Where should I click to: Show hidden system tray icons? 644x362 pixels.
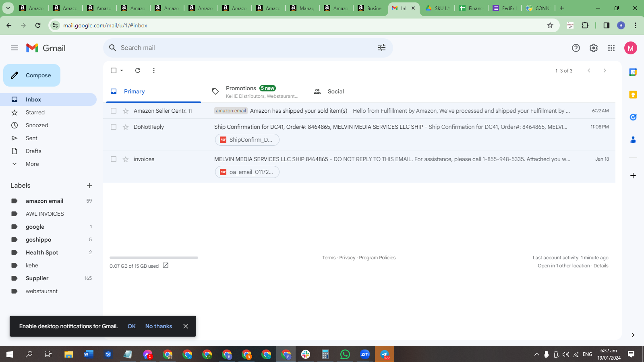point(536,354)
